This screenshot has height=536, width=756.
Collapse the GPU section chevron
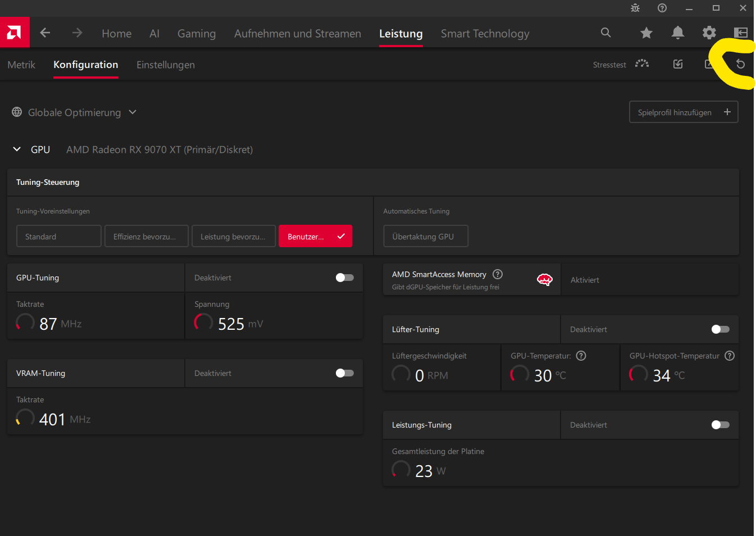[x=17, y=149]
